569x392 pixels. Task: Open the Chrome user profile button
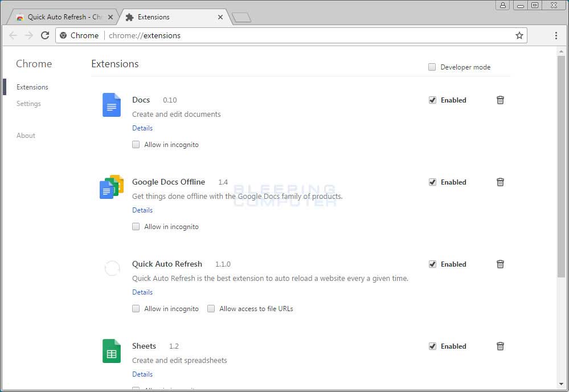(502, 5)
